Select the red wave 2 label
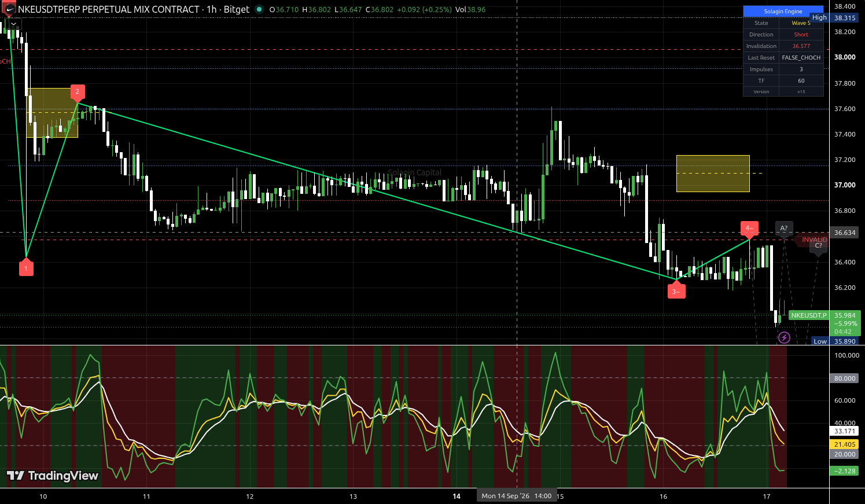The height and width of the screenshot is (504, 865). point(78,93)
